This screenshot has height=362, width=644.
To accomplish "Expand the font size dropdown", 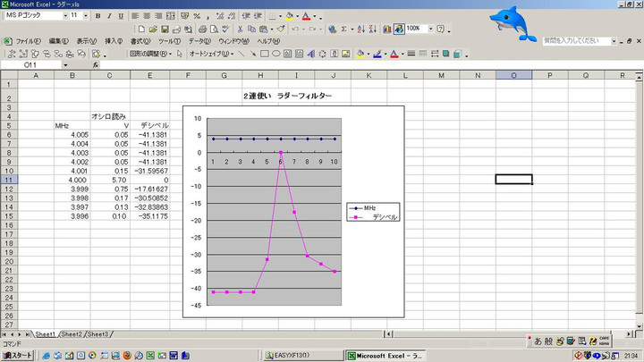I will (x=86, y=16).
